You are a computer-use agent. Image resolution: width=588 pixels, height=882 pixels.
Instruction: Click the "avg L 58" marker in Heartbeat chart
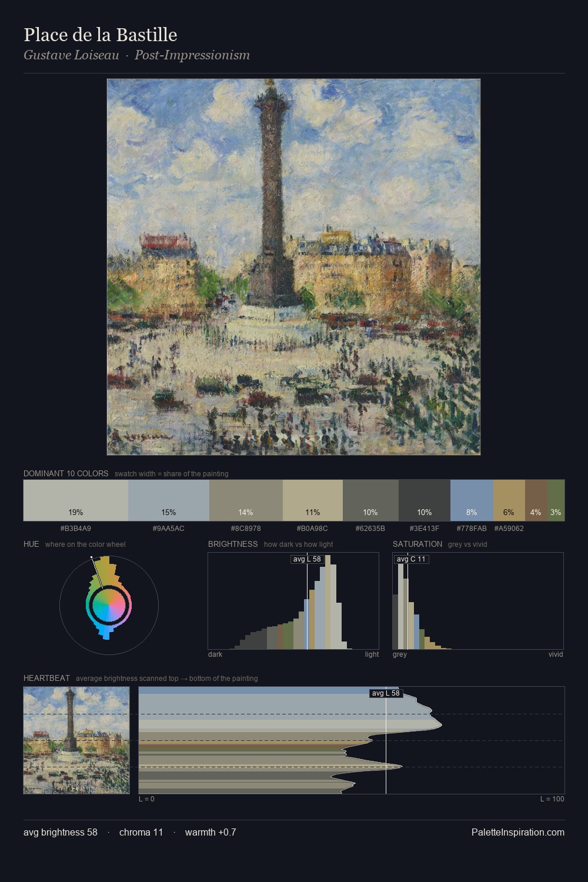[x=386, y=693]
